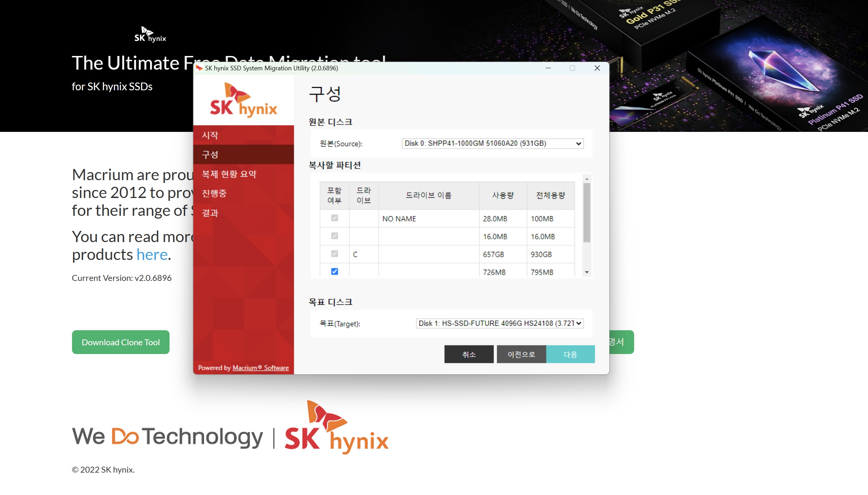Open the 결과 sidebar step
Image resolution: width=868 pixels, height=495 pixels.
[210, 213]
